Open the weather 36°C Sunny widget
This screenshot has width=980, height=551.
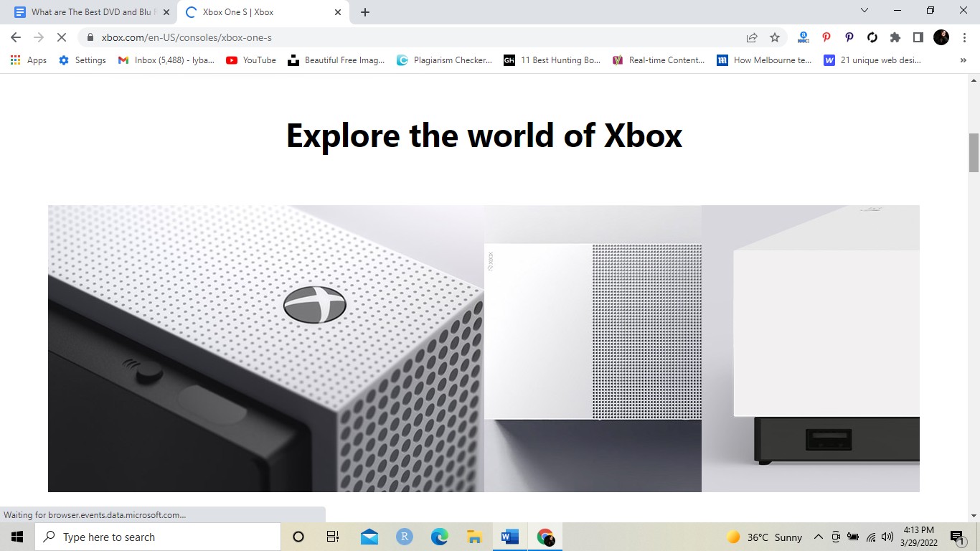[765, 537]
